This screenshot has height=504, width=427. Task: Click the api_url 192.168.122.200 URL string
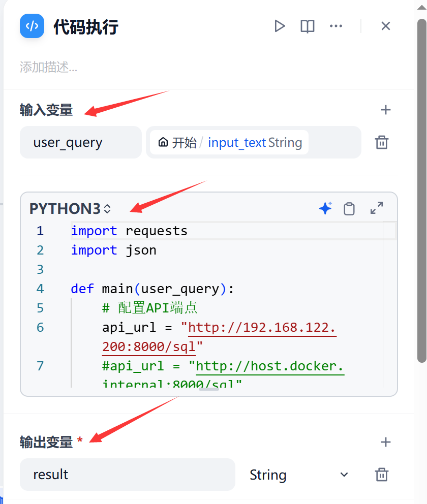tap(219, 337)
